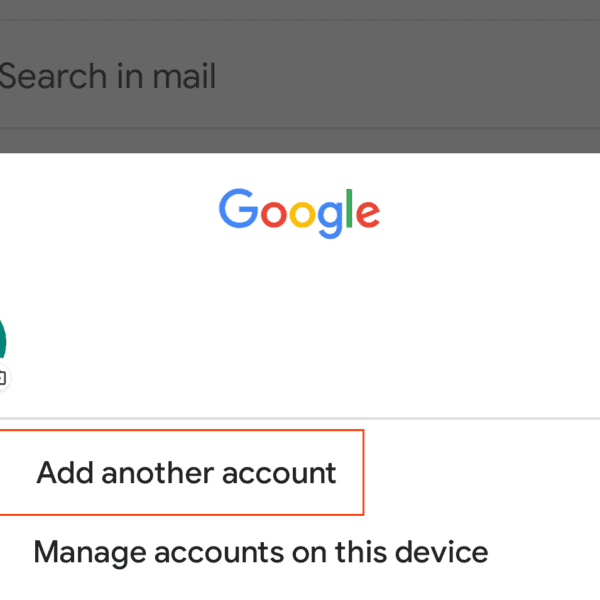Click the word 'account' in Add another account
This screenshot has width=600, height=600.
tap(278, 473)
